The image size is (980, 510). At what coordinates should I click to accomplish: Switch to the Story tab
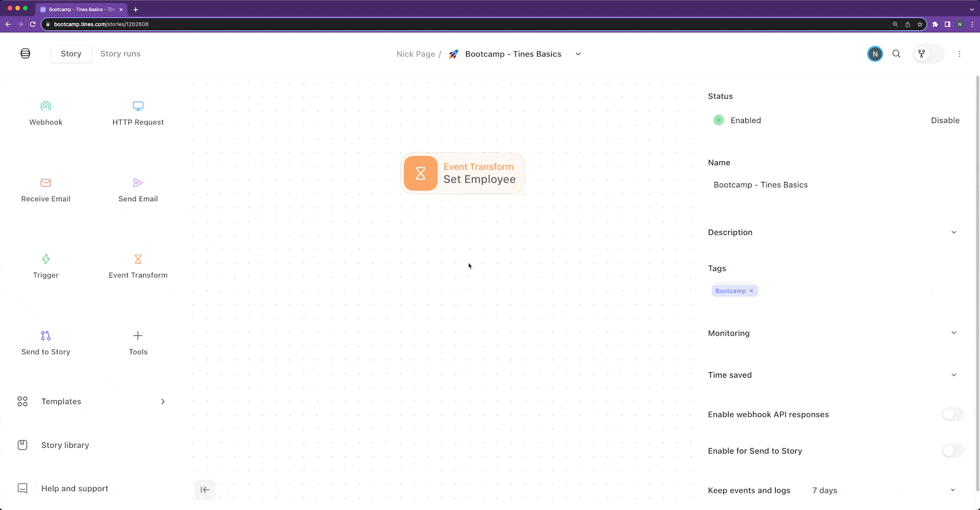pyautogui.click(x=71, y=54)
